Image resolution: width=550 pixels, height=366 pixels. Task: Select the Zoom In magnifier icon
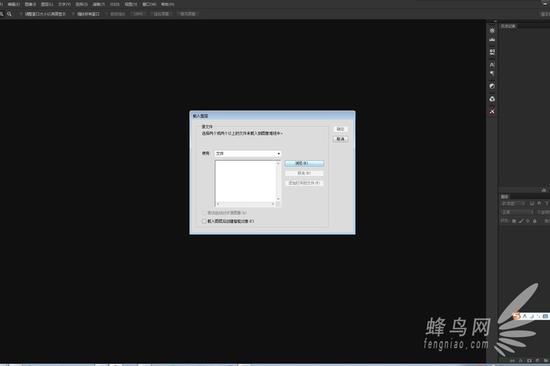[x=9, y=14]
